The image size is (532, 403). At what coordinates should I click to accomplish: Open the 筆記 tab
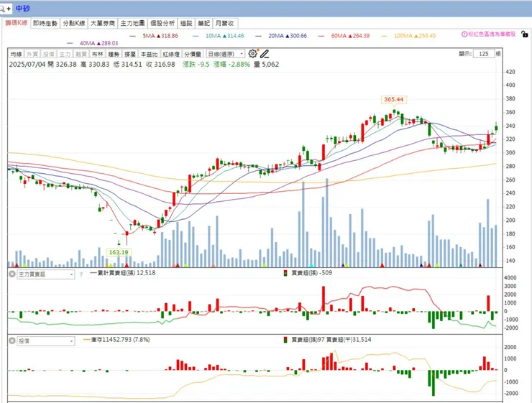204,23
